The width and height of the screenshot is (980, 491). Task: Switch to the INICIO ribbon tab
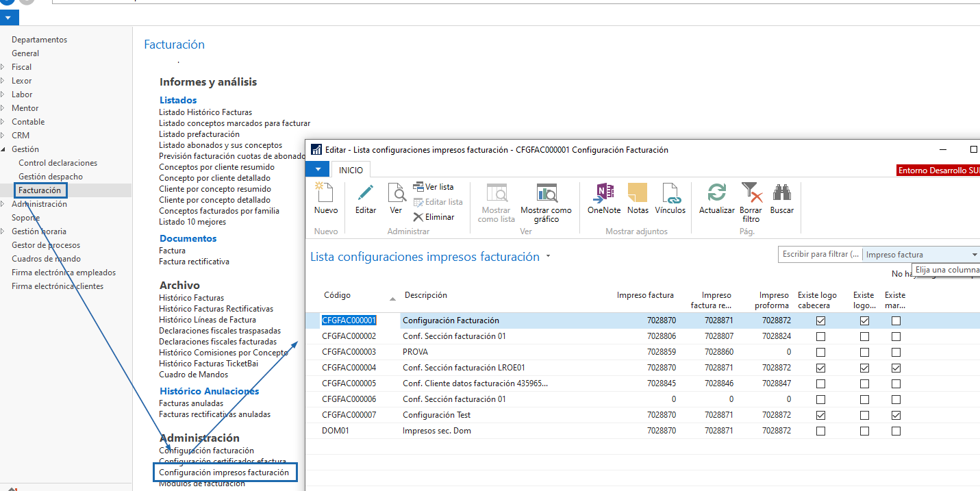coord(351,170)
